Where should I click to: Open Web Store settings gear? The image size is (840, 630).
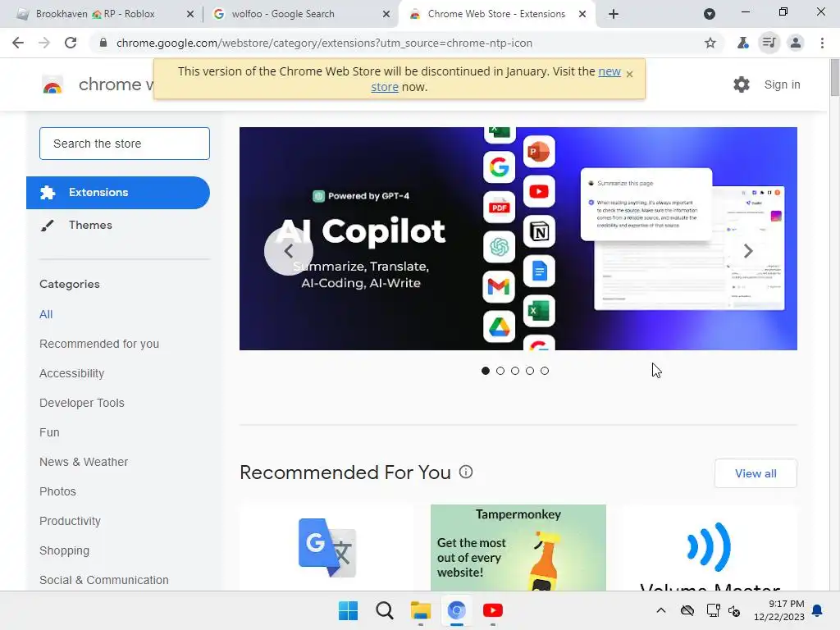[x=742, y=84]
